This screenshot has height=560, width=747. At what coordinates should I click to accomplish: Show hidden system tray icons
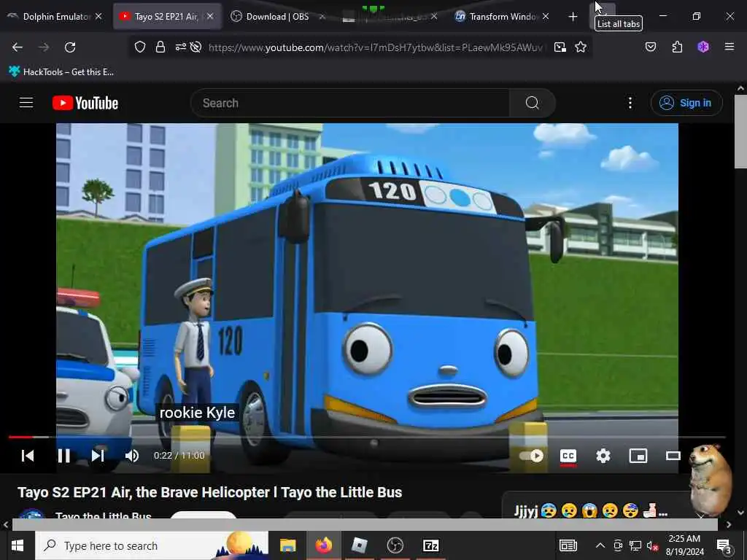(x=600, y=545)
